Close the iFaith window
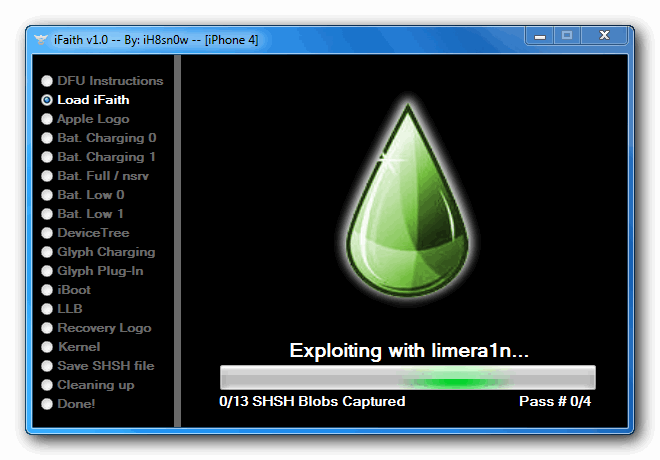The height and width of the screenshot is (460, 660). tap(604, 36)
